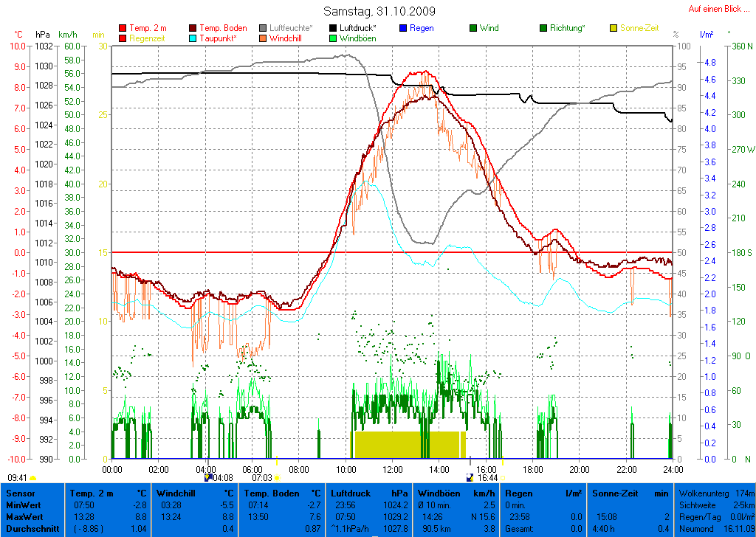Click the Luftfeuchte* legend label
Image resolution: width=756 pixels, height=537 pixels.
pyautogui.click(x=292, y=28)
